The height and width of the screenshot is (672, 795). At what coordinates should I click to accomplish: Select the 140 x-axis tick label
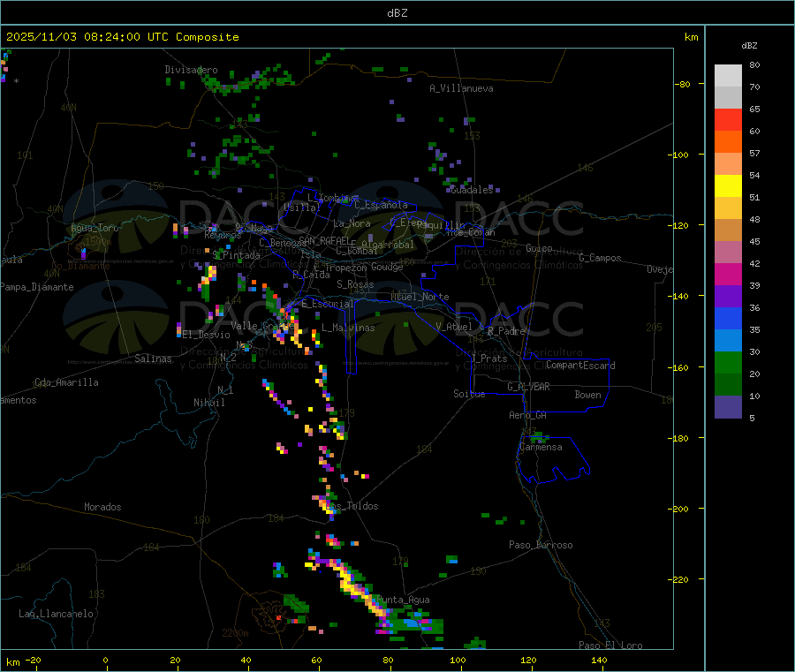pyautogui.click(x=599, y=660)
